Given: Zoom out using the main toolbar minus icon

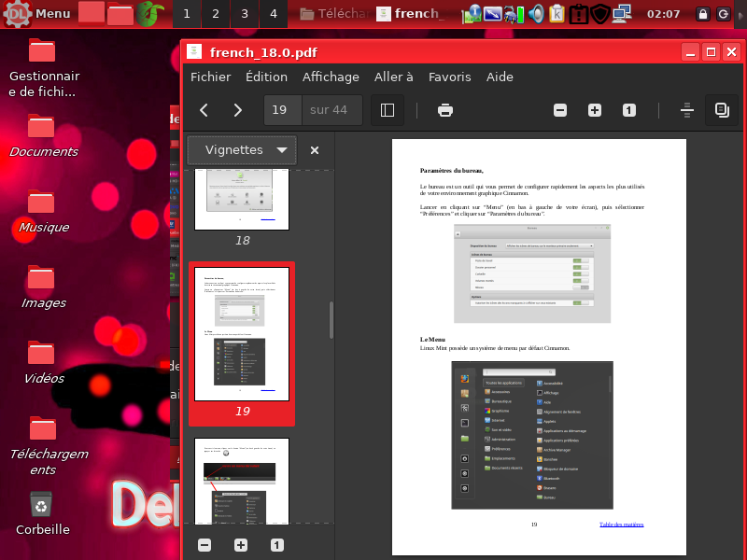Looking at the screenshot, I should pos(560,110).
